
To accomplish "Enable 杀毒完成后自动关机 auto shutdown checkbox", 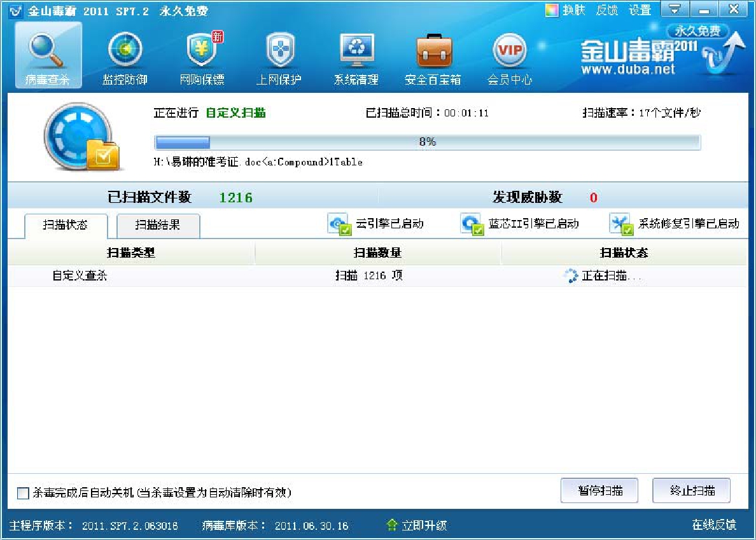I will (23, 493).
